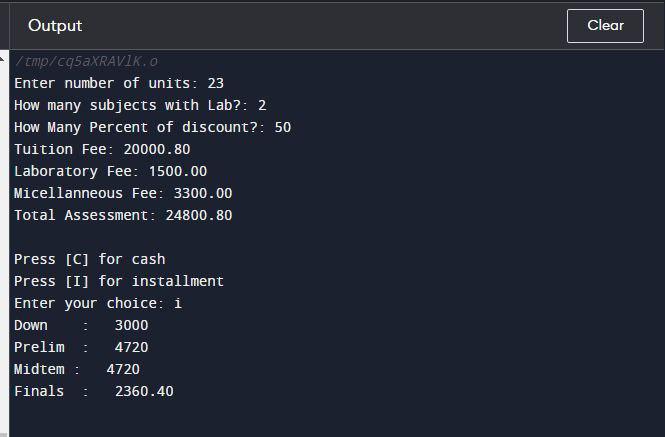Image resolution: width=665 pixels, height=437 pixels.
Task: Click the 'Tuition Fee: 20000.80' line
Action: (102, 149)
